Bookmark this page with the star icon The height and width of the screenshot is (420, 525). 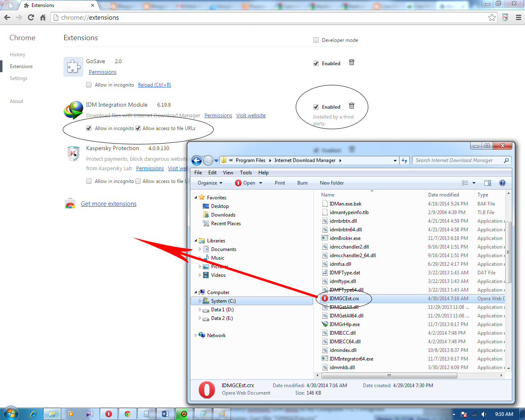pos(492,18)
